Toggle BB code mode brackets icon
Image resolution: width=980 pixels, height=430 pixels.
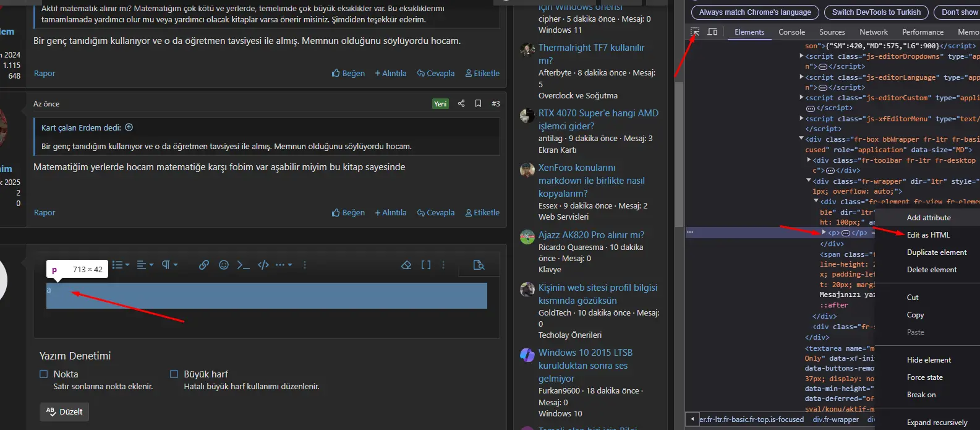(426, 265)
